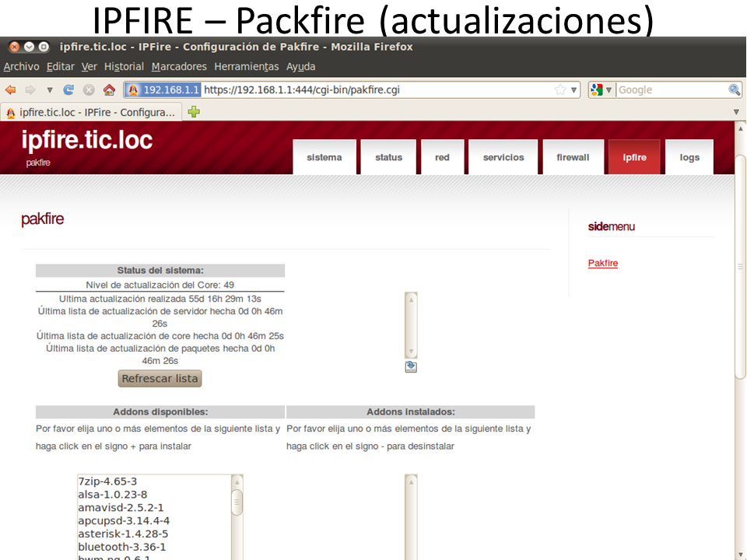Screen dimensions: 747x560
Task: Open the Marcadores menu
Action: click(179, 67)
